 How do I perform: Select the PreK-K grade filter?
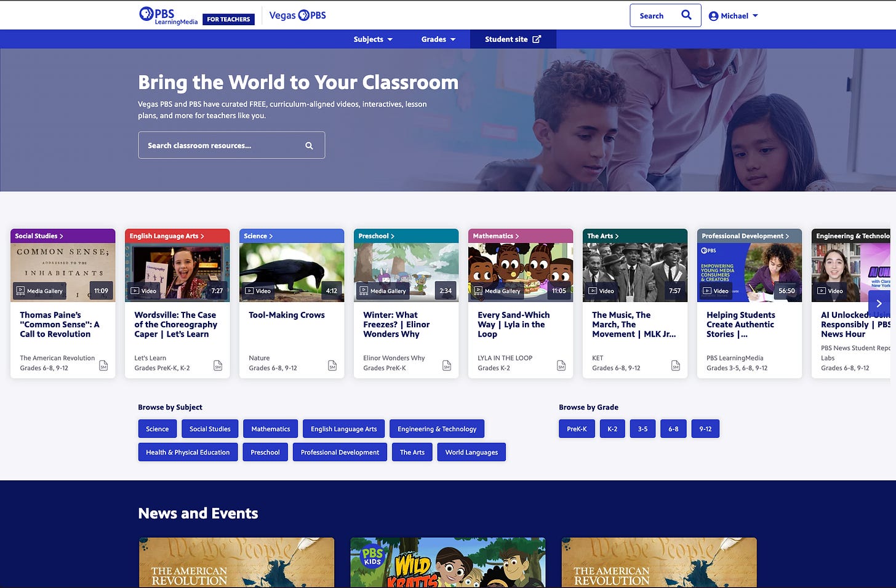577,429
